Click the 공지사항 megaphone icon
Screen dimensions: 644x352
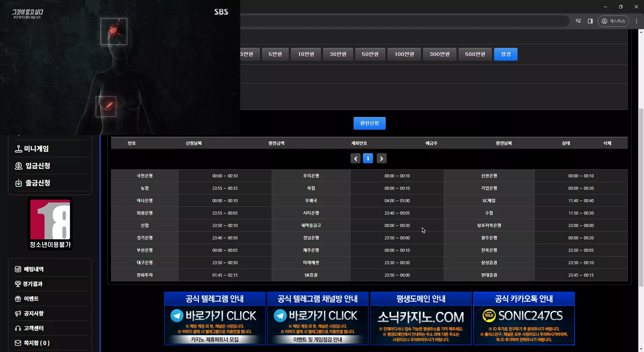click(x=18, y=313)
